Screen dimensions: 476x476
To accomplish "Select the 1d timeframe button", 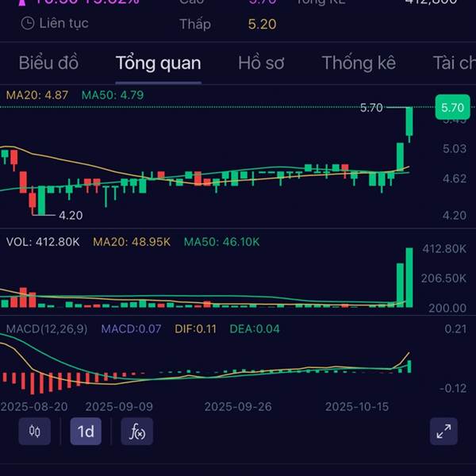I will [86, 431].
